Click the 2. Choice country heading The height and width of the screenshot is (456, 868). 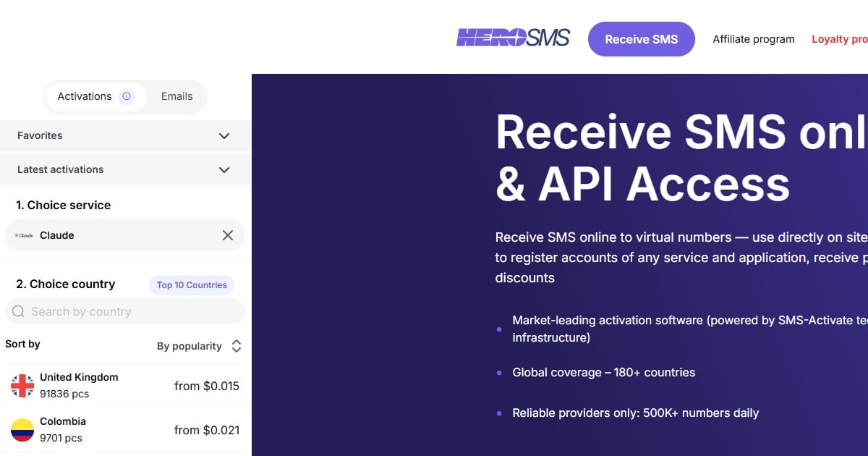(66, 284)
